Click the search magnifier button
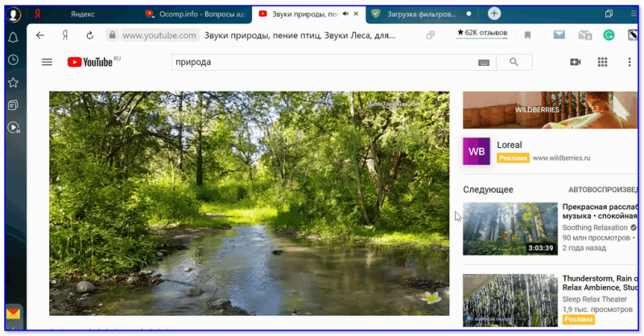Image resolution: width=644 pixels, height=336 pixels. pos(514,62)
